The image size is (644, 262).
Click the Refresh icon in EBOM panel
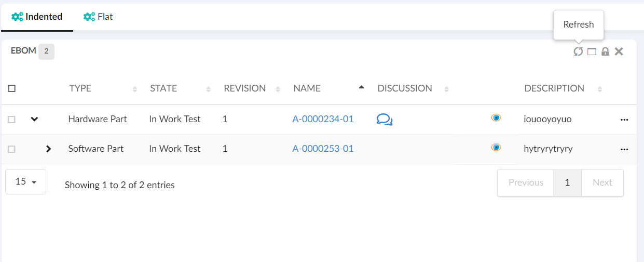[x=578, y=51]
